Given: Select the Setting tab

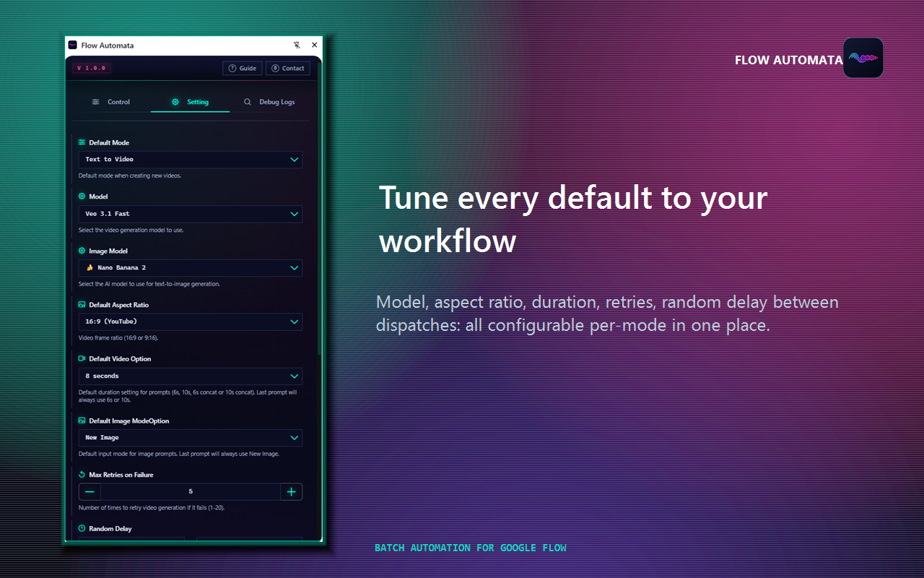Looking at the screenshot, I should [190, 102].
